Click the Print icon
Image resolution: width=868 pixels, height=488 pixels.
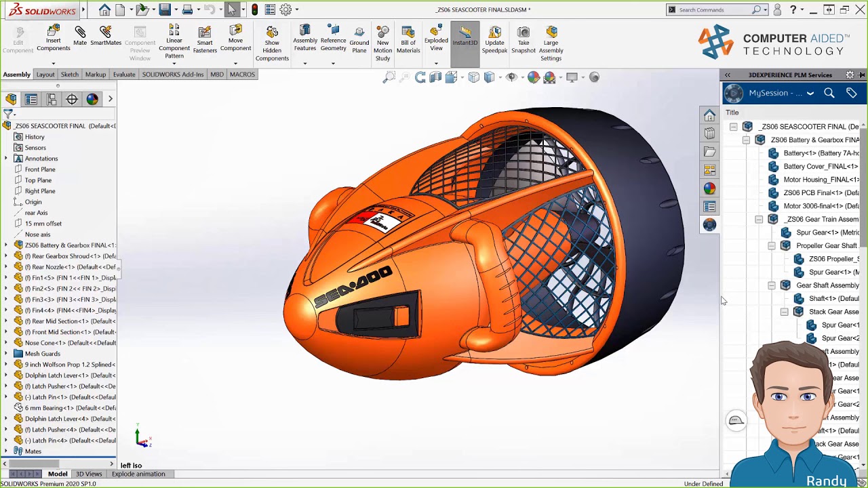(187, 9)
